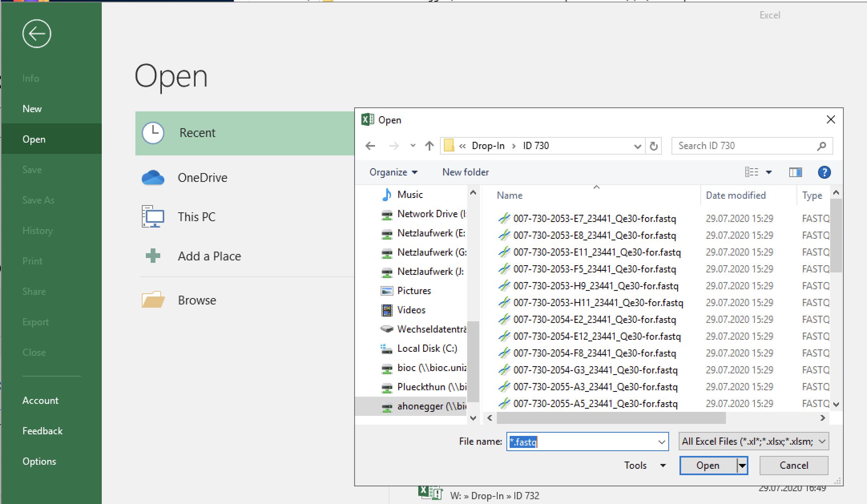Click the refresh button icon in dialog
This screenshot has height=504, width=867.
[x=655, y=146]
